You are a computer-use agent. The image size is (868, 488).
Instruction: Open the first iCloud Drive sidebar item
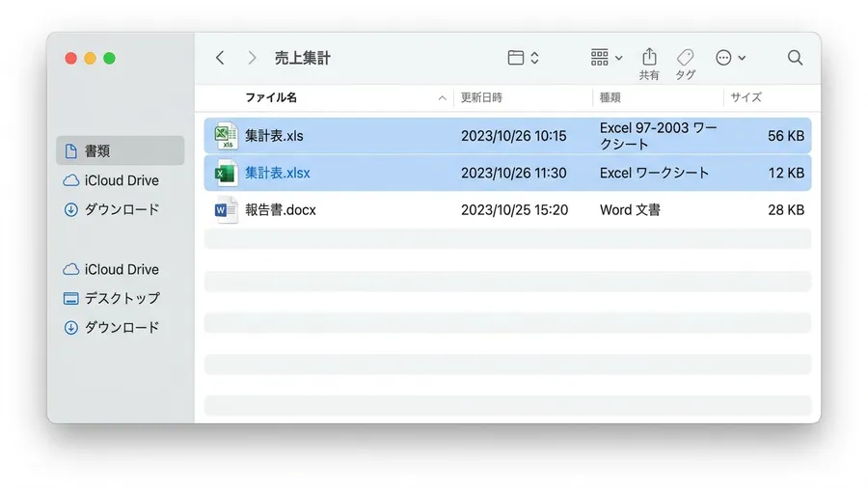(111, 180)
